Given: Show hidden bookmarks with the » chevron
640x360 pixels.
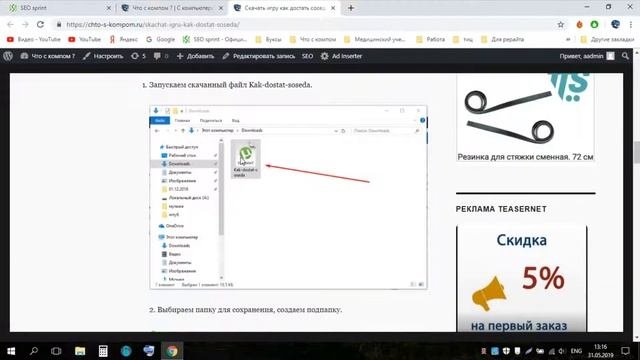Looking at the screenshot, I should click(x=568, y=40).
